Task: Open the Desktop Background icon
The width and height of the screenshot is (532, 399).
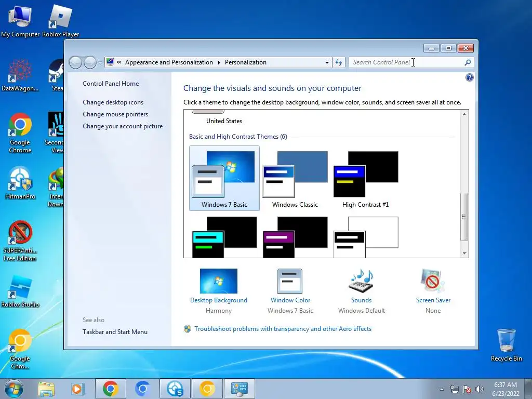Action: click(x=219, y=281)
